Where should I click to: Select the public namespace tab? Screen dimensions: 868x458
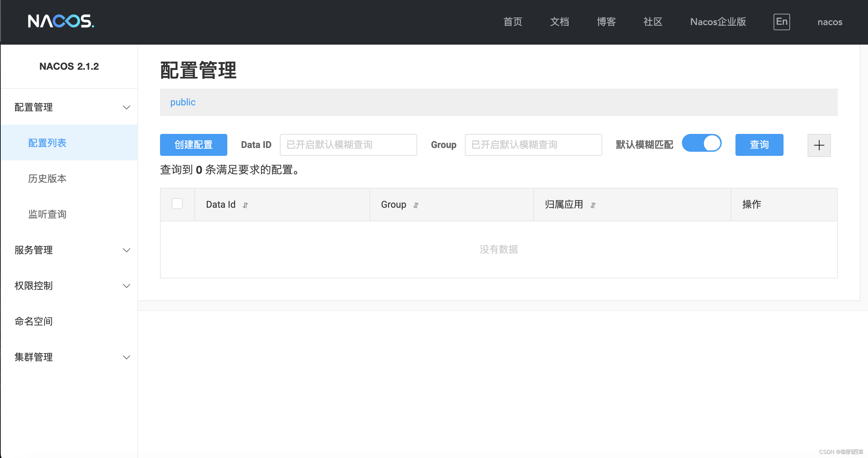[183, 102]
